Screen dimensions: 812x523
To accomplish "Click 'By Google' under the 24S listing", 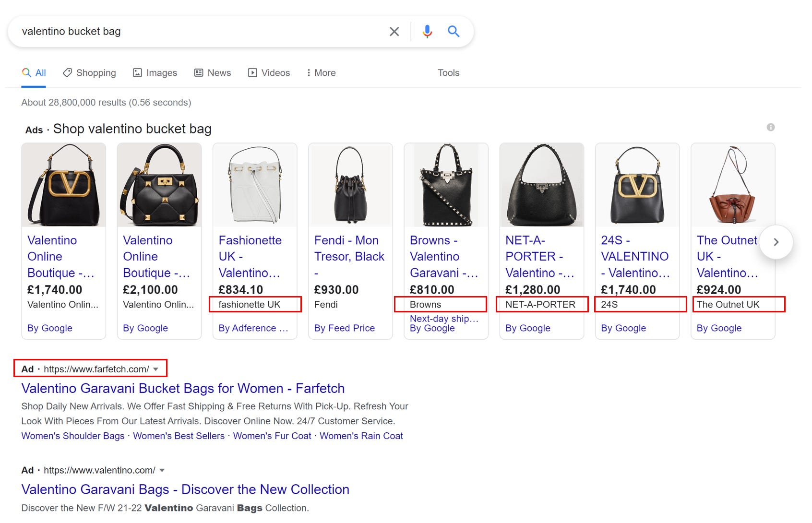I will click(623, 328).
